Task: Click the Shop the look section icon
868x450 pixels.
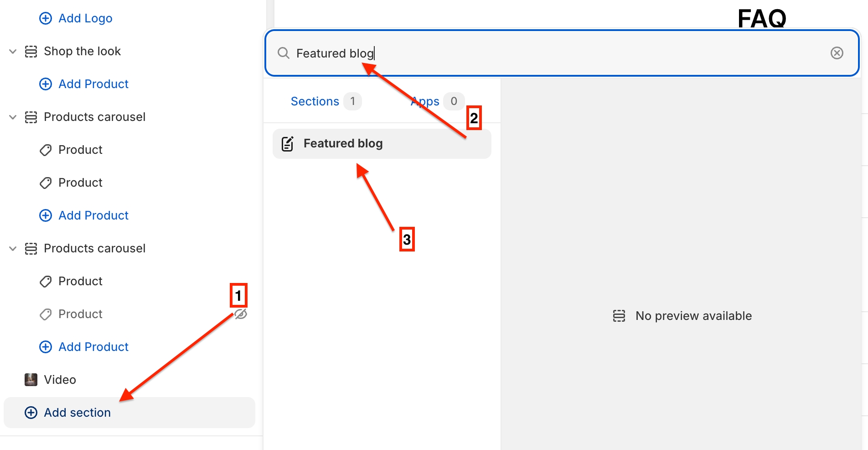Action: pos(31,52)
